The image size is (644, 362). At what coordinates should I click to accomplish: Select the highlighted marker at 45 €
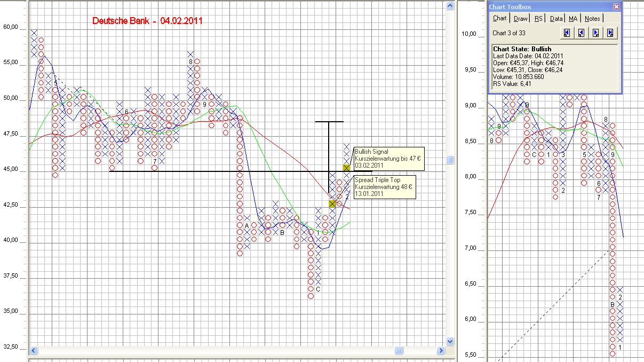tap(346, 168)
